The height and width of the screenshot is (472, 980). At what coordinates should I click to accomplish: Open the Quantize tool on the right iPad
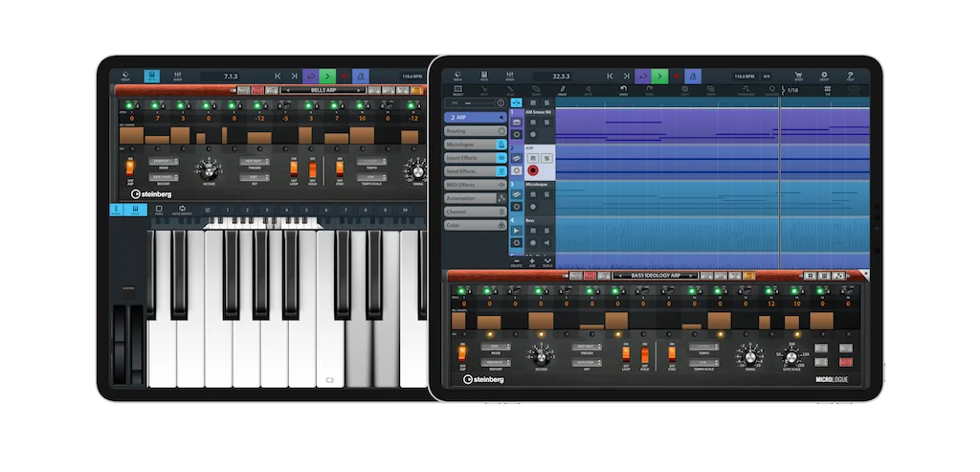pos(772,91)
